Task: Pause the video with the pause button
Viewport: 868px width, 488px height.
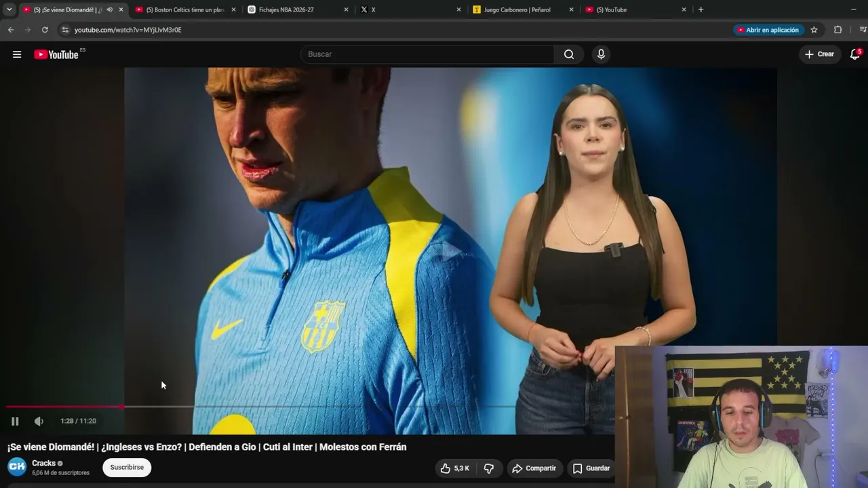Action: pyautogui.click(x=15, y=421)
